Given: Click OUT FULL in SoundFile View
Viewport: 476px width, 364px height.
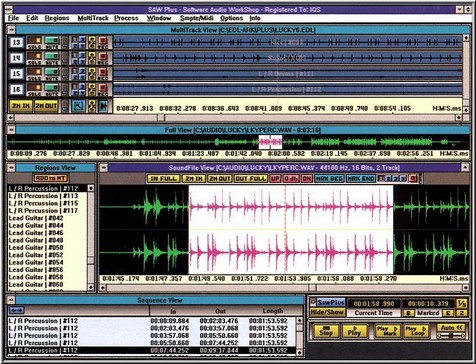Looking at the screenshot, I should (x=251, y=178).
